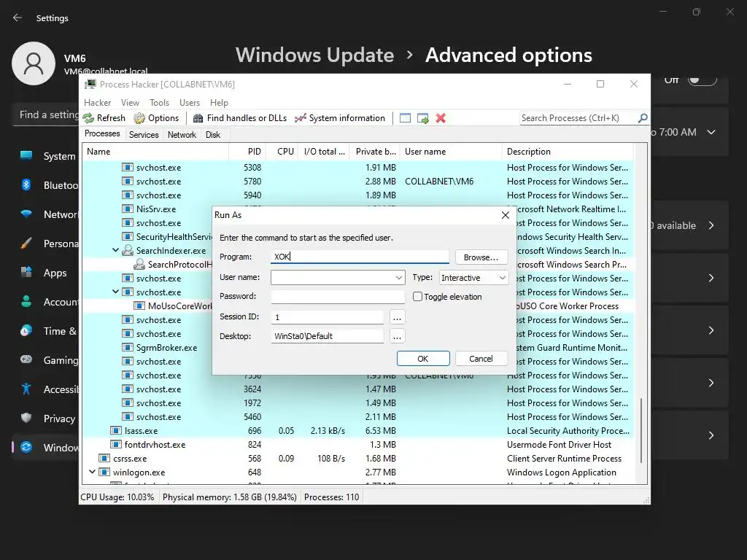Open the Hacker menu
The image size is (747, 560).
tap(97, 102)
